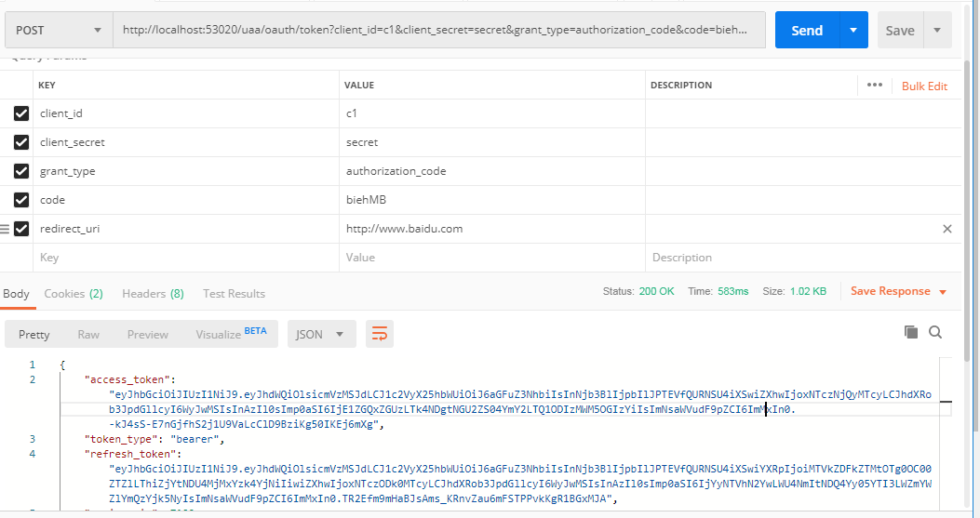The width and height of the screenshot is (980, 518).
Task: Uncheck the client_secret parameter
Action: [x=21, y=142]
